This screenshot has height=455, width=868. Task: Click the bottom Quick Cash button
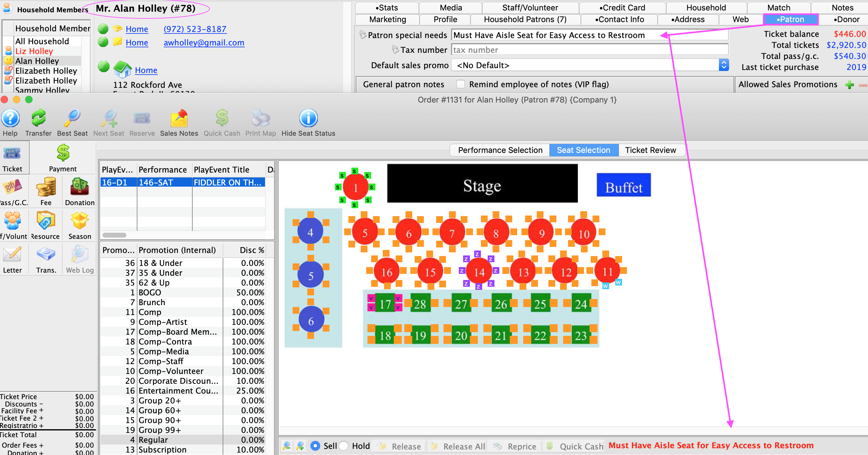coord(574,446)
